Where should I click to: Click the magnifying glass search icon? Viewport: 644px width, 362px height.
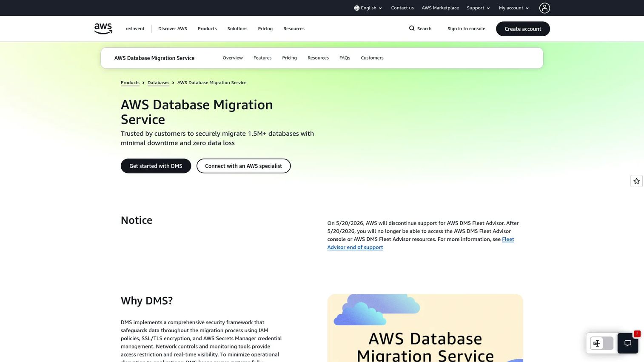tap(412, 29)
